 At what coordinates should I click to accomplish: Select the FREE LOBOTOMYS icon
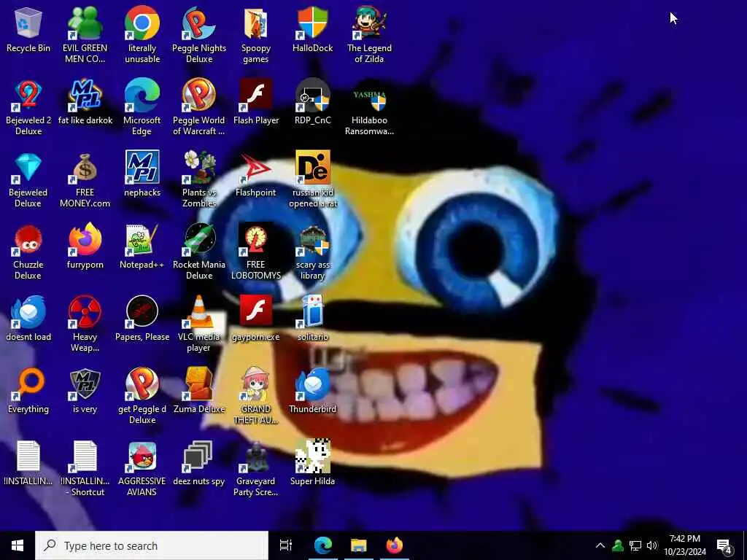point(256,240)
